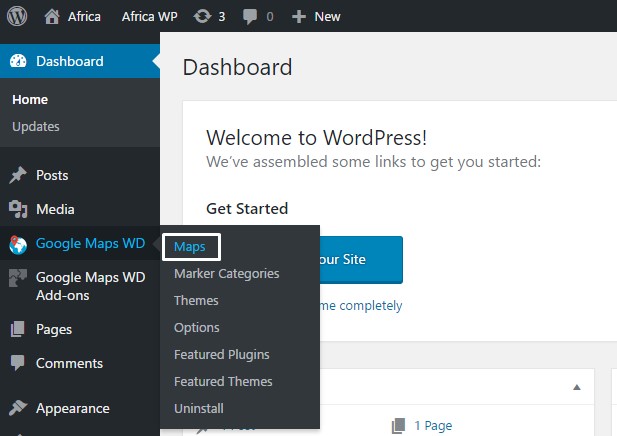Select Maps from the flyout submenu
The image size is (617, 436).
[x=190, y=246]
